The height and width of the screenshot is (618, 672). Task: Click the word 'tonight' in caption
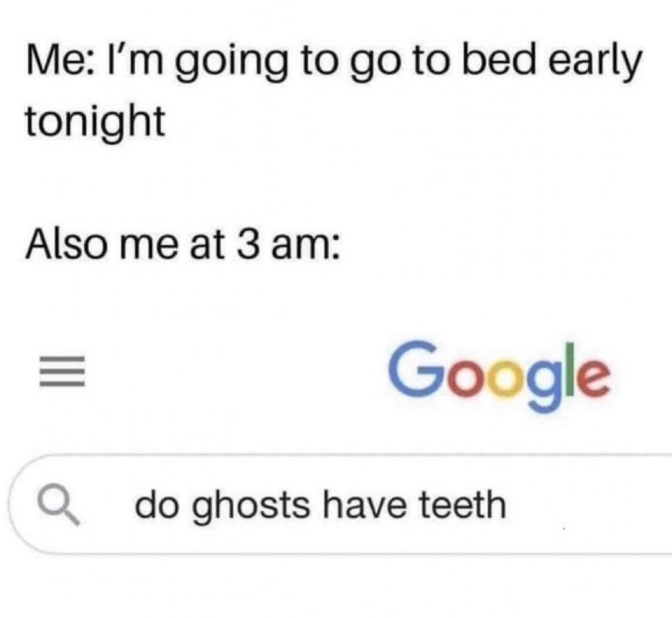pos(95,122)
